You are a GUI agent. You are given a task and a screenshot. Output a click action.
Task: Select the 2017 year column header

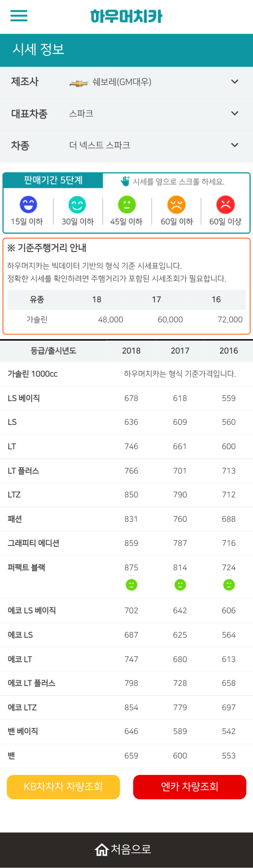pos(180,351)
